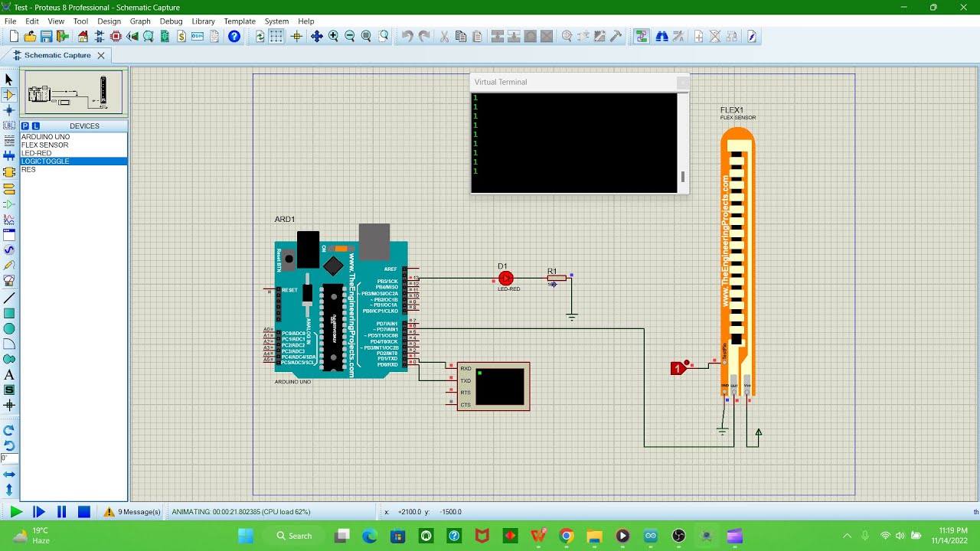The width and height of the screenshot is (980, 551).
Task: Select RES in the devices list
Action: 73,169
